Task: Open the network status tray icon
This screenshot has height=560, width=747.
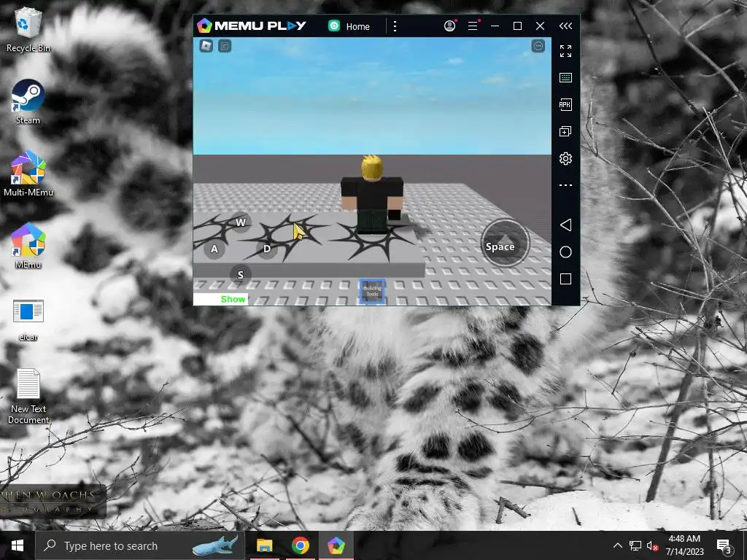Action: [635, 545]
